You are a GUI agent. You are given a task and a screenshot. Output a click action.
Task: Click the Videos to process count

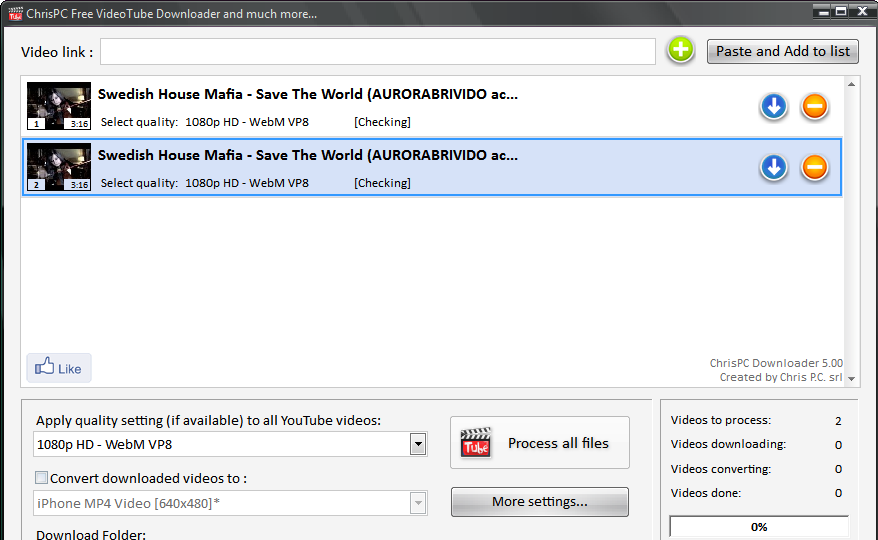pos(838,421)
